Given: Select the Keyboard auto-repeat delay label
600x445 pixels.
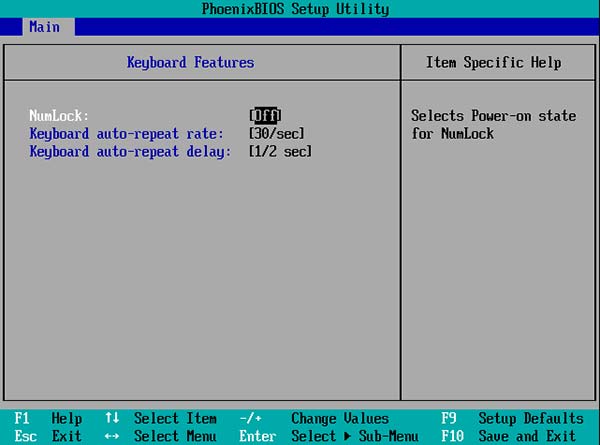Looking at the screenshot, I should click(x=130, y=152).
